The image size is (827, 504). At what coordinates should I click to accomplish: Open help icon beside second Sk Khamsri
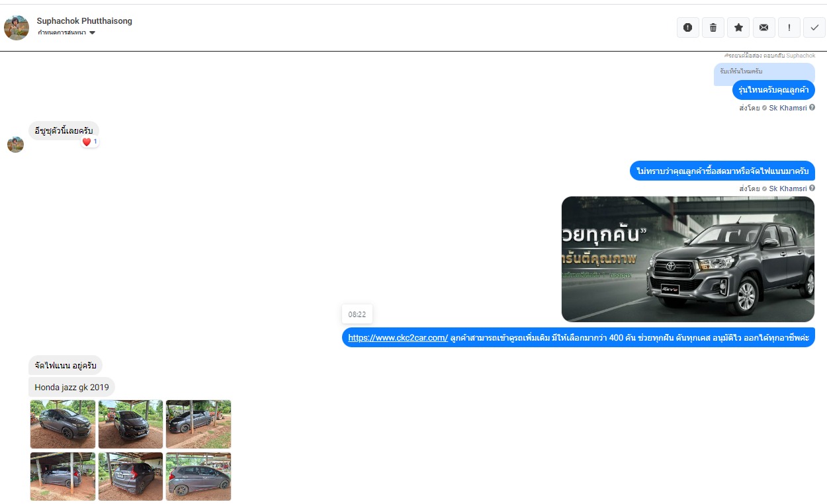812,188
